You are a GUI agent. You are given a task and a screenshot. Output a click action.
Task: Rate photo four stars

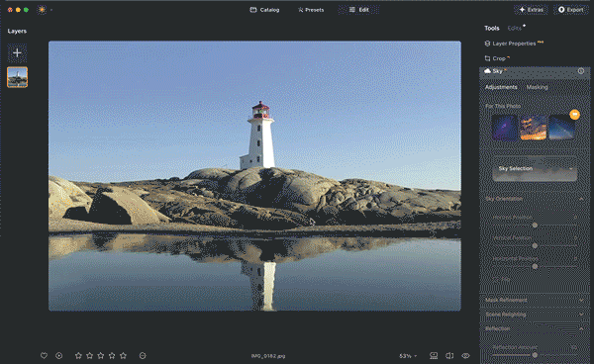pos(112,356)
